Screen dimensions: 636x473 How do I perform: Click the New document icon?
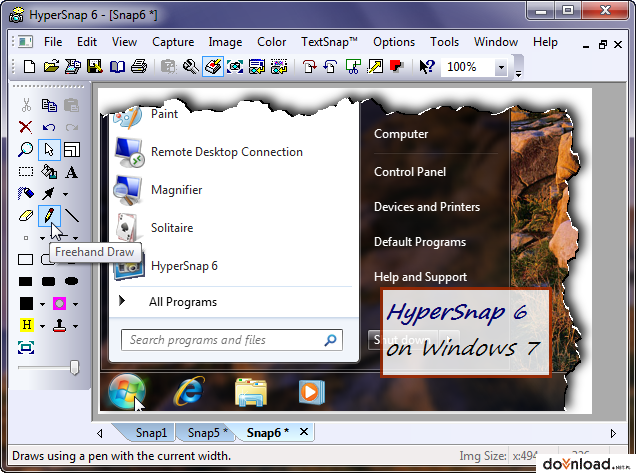pyautogui.click(x=29, y=67)
